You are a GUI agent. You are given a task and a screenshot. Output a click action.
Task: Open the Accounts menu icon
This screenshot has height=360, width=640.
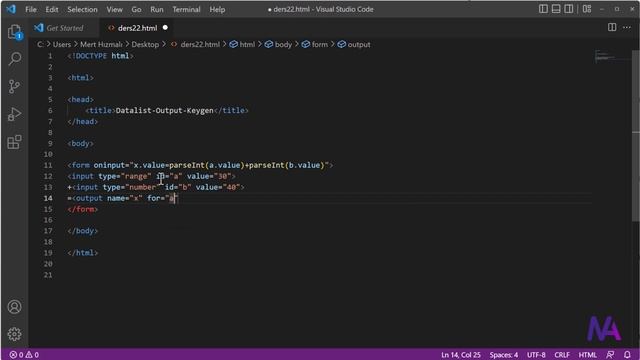point(14,307)
